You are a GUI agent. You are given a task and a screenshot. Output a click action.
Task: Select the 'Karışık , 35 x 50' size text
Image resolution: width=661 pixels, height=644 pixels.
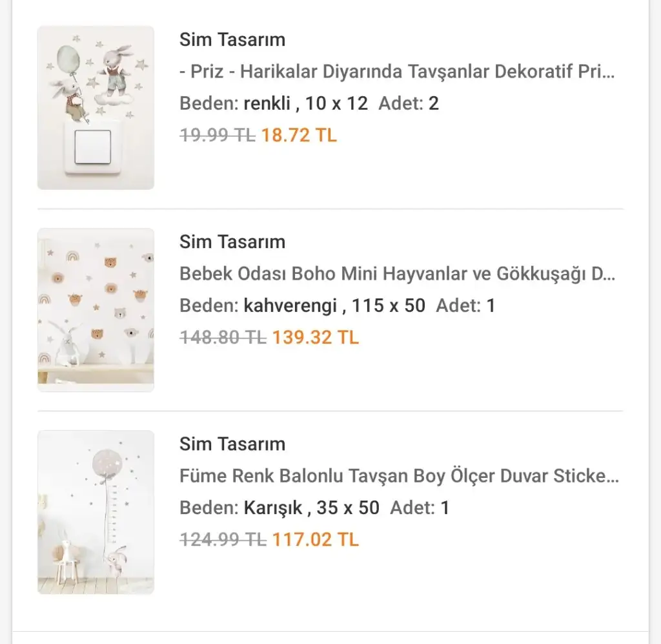pyautogui.click(x=311, y=508)
